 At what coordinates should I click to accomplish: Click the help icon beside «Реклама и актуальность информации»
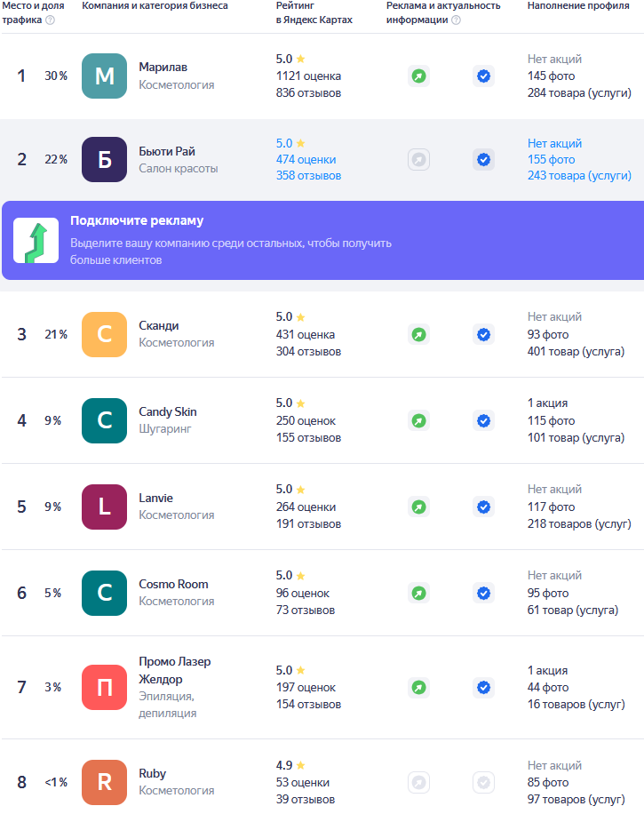[x=456, y=20]
